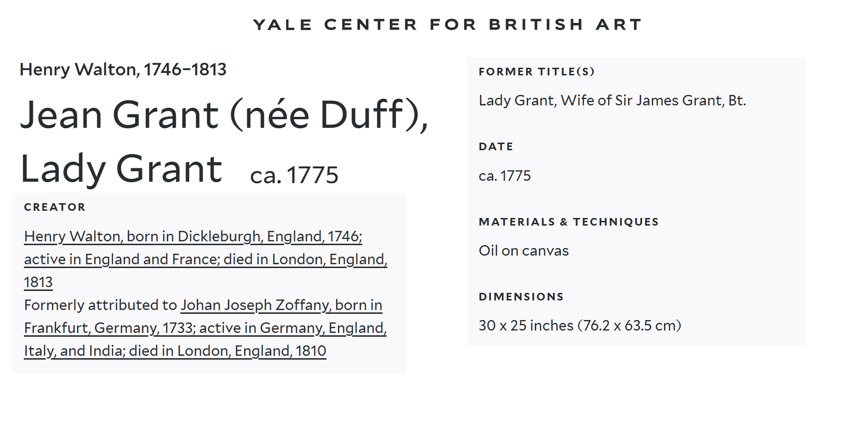The height and width of the screenshot is (424, 868).
Task: Click the MATERIALS & TECHNIQUES label
Action: pyautogui.click(x=569, y=222)
